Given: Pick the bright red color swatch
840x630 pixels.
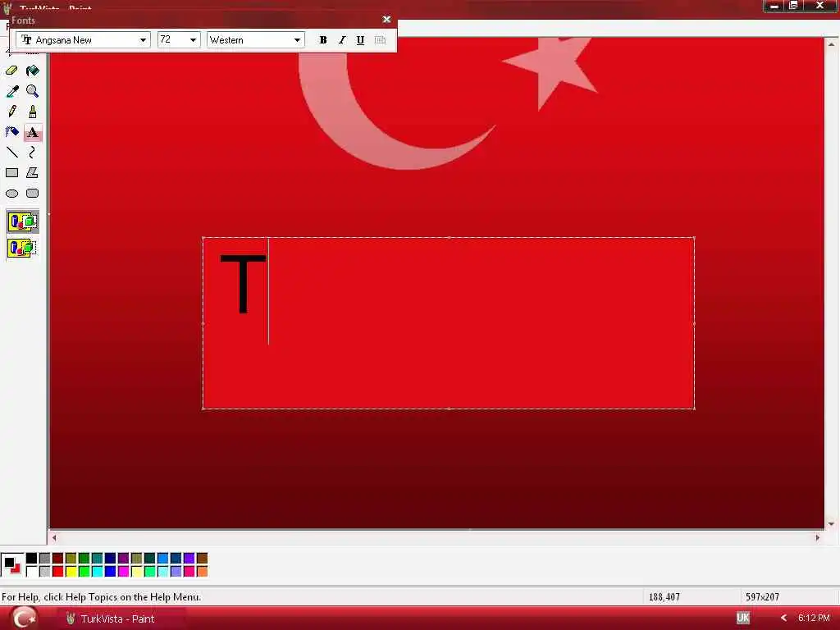Looking at the screenshot, I should (x=58, y=572).
